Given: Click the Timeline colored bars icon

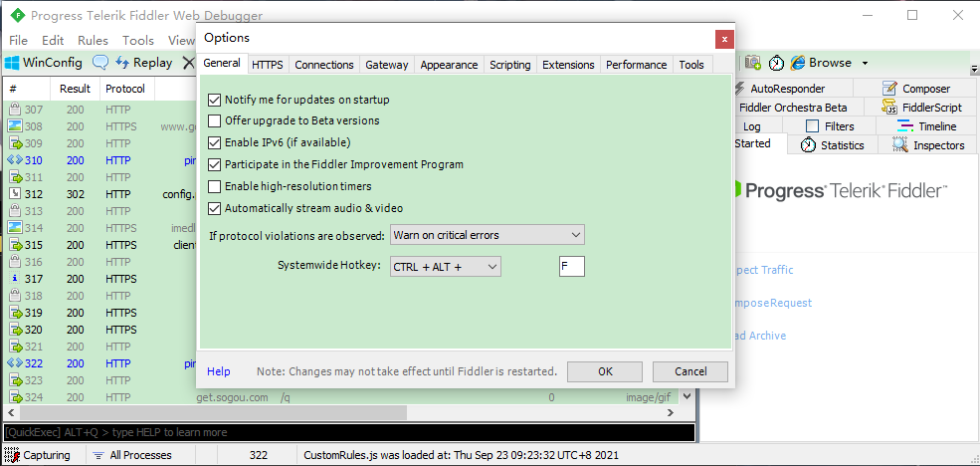Looking at the screenshot, I should (905, 126).
